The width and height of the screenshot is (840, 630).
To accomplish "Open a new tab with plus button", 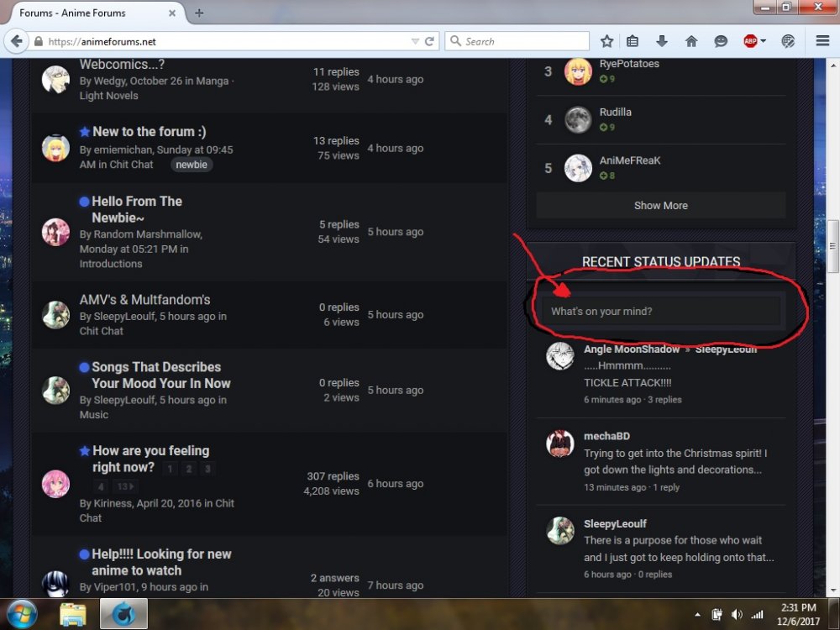I will tap(199, 13).
